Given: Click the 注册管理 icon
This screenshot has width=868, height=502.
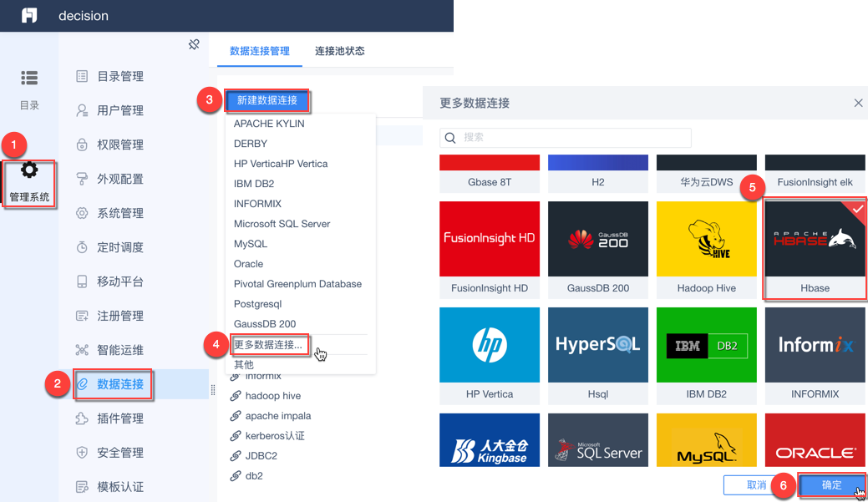Looking at the screenshot, I should [82, 316].
